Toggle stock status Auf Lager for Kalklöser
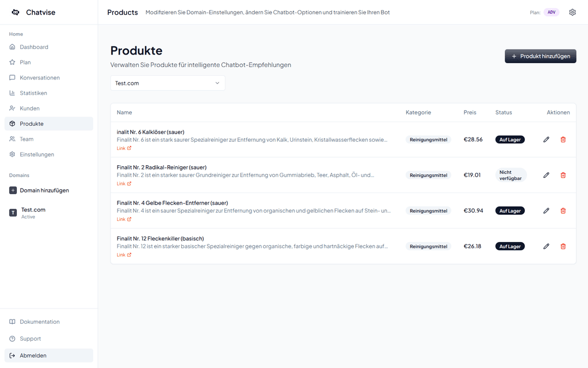The image size is (588, 368). [x=510, y=139]
